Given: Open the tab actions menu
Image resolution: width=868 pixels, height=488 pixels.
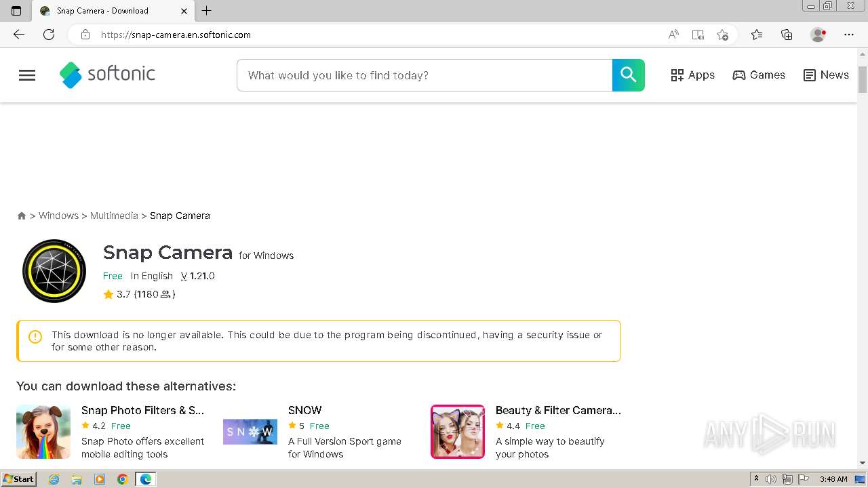Looking at the screenshot, I should click(x=16, y=11).
